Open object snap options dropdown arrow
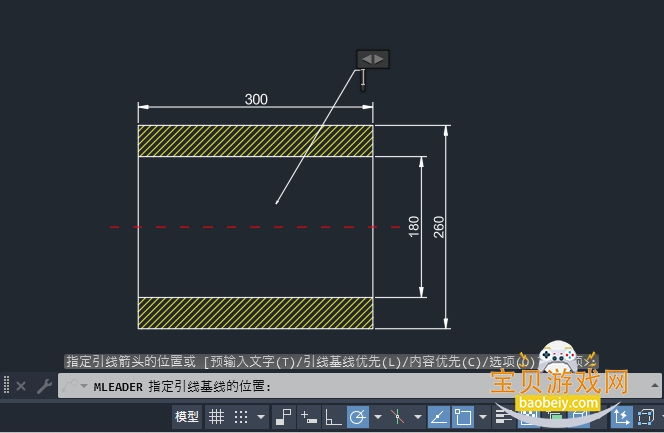Screen dimensions: 664x433 (483, 417)
